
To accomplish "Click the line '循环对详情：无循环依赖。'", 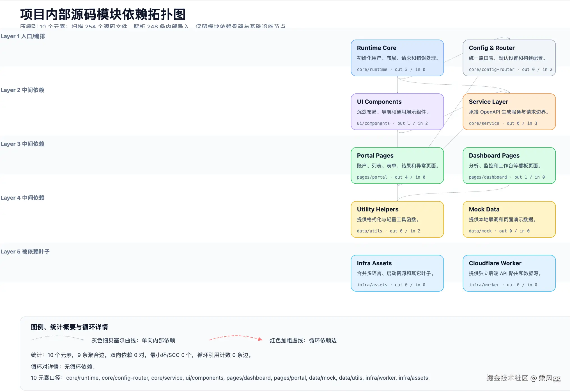I will tap(64, 367).
